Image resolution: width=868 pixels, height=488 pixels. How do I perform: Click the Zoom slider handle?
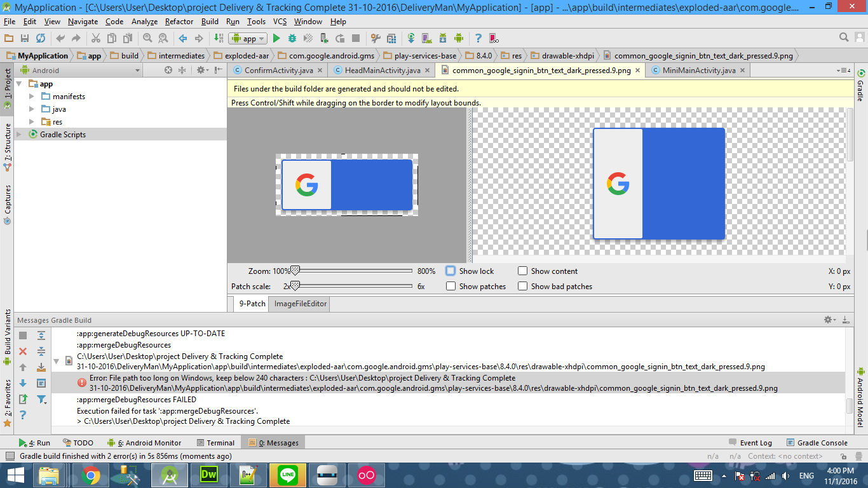295,271
